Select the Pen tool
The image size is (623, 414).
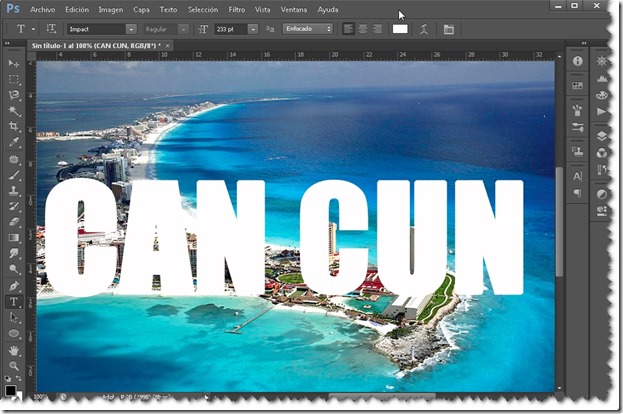tap(14, 286)
